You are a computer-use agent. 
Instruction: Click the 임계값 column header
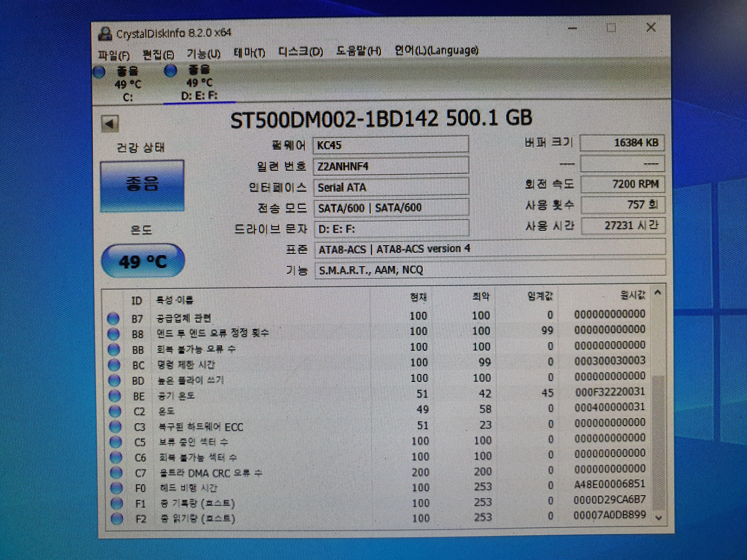pos(540,296)
